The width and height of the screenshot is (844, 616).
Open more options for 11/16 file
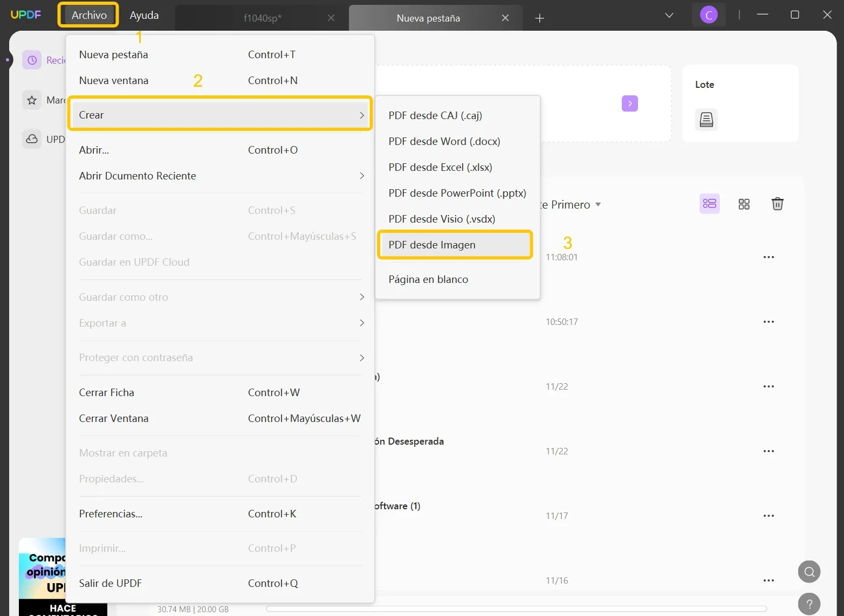click(768, 580)
